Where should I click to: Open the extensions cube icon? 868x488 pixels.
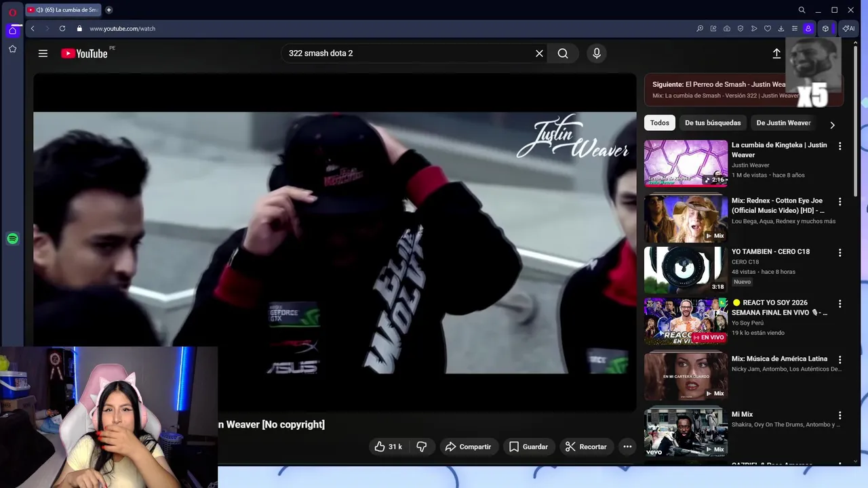825,28
